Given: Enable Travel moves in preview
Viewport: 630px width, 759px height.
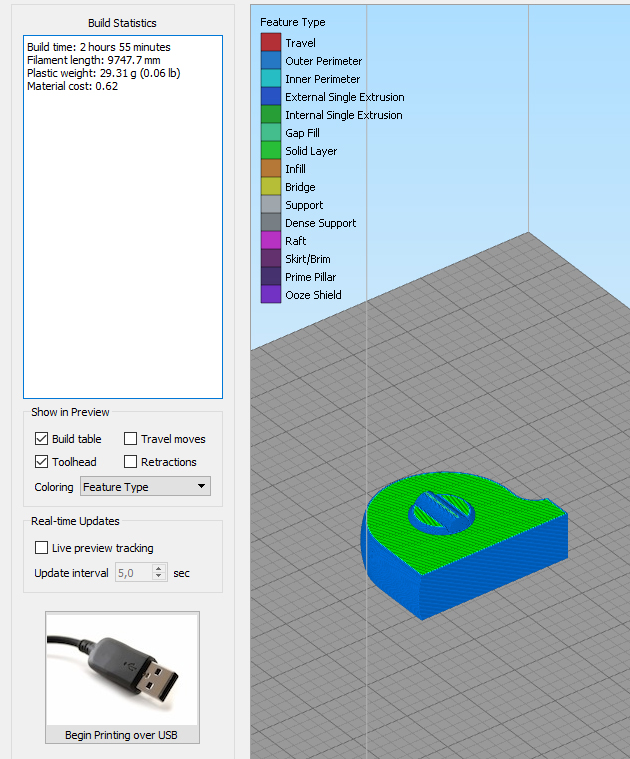Looking at the screenshot, I should 131,439.
